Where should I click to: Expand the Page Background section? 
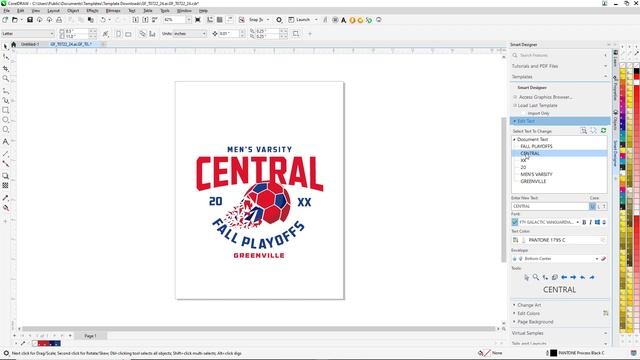535,322
